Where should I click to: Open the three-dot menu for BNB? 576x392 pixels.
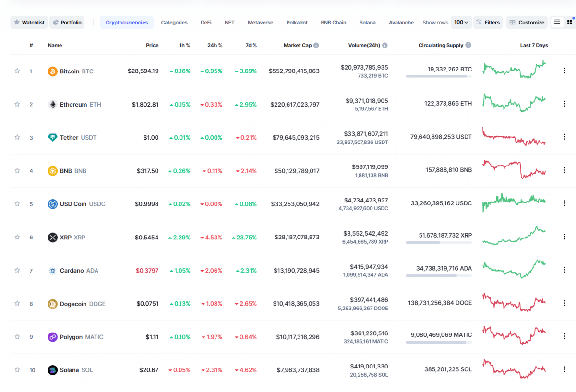[564, 170]
